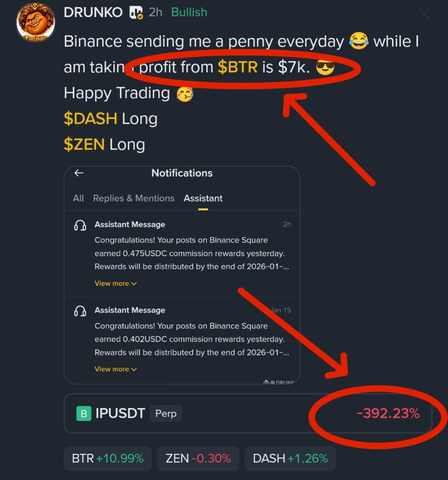Expand View more on 0.402USDC message
The height and width of the screenshot is (480, 448).
[116, 369]
